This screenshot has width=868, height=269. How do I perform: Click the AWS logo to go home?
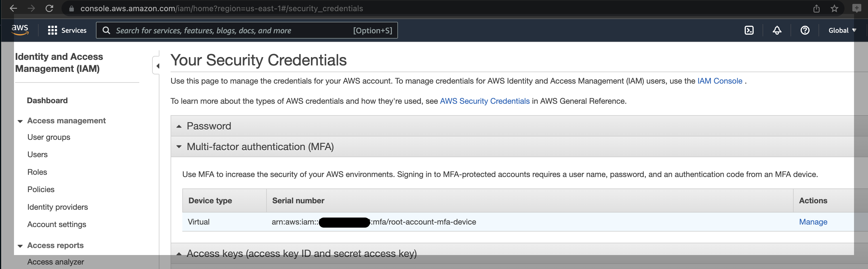click(x=20, y=30)
